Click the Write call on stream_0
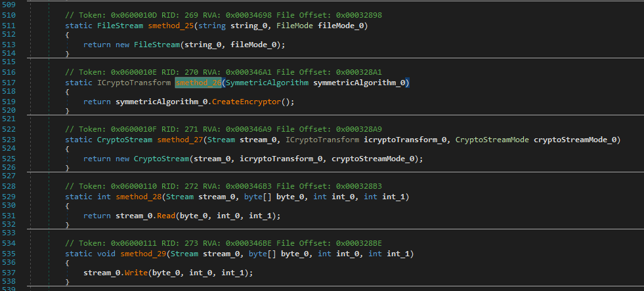Viewport: 644px width, 291px height. [139, 273]
